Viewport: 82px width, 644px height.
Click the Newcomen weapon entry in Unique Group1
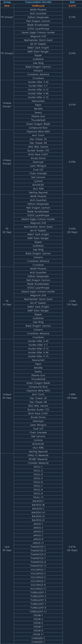[38, 101]
